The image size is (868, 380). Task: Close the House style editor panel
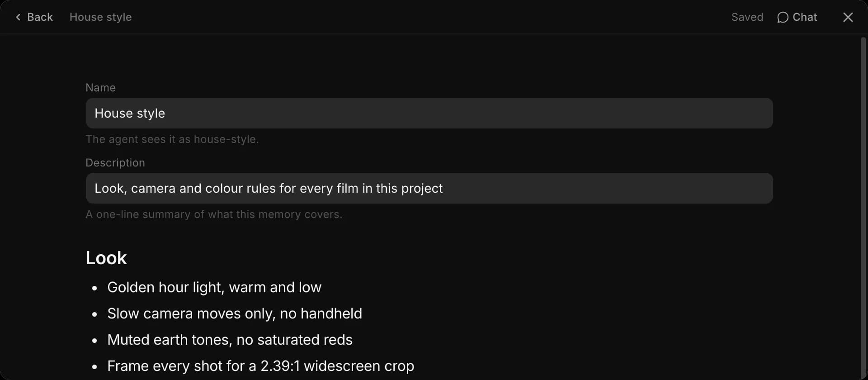coord(848,17)
